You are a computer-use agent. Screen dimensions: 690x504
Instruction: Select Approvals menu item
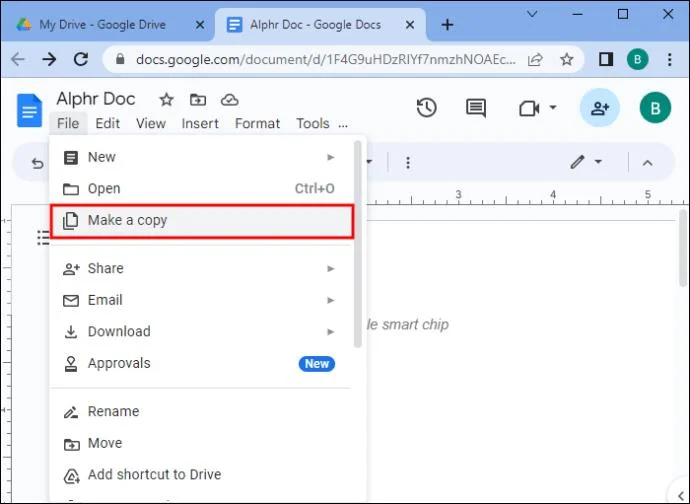click(x=202, y=364)
